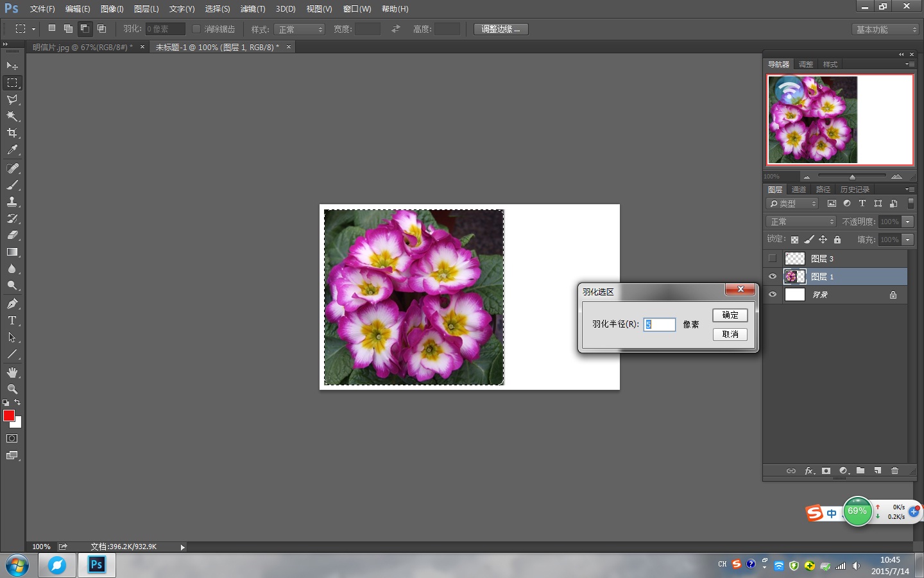
Task: Switch to the 通道 tab
Action: pyautogui.click(x=799, y=189)
